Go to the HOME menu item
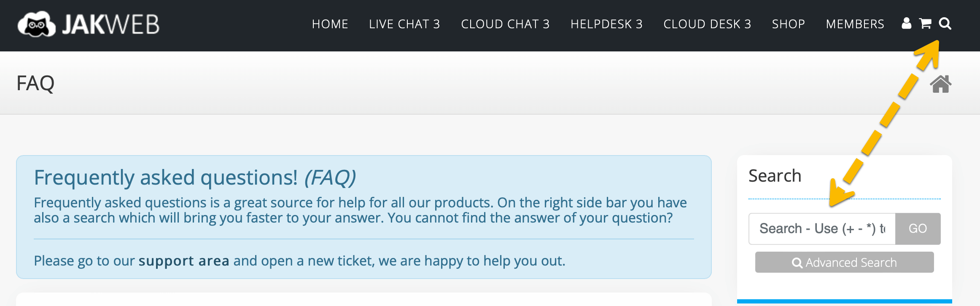The image size is (980, 306). pos(330,24)
